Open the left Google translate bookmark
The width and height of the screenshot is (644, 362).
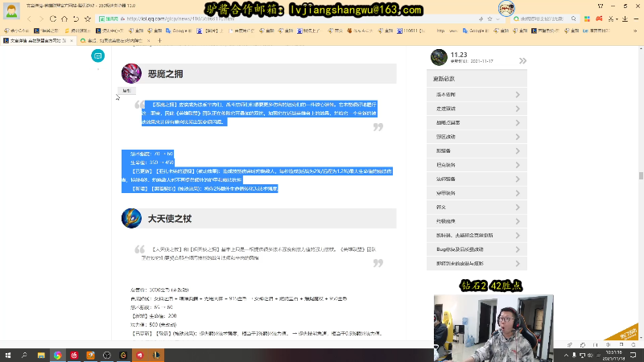click(177, 31)
